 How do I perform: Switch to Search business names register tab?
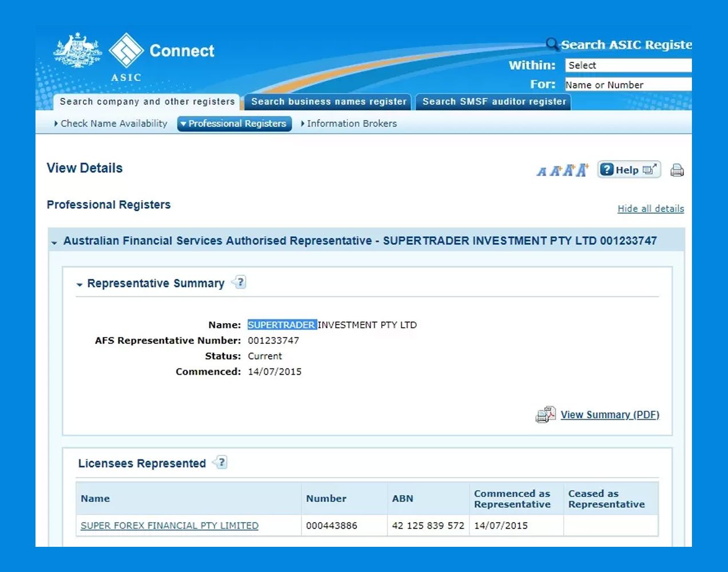(x=329, y=102)
